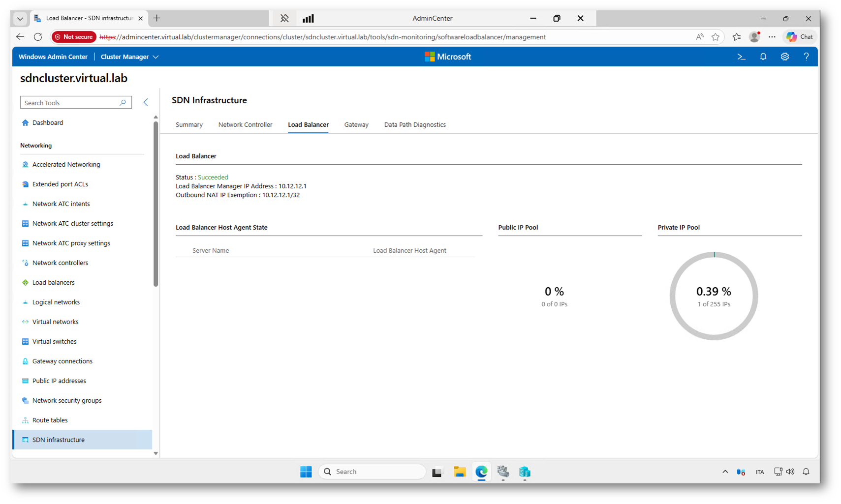Switch to the Gateway tab
Screen dimensions: 841x504
point(356,125)
